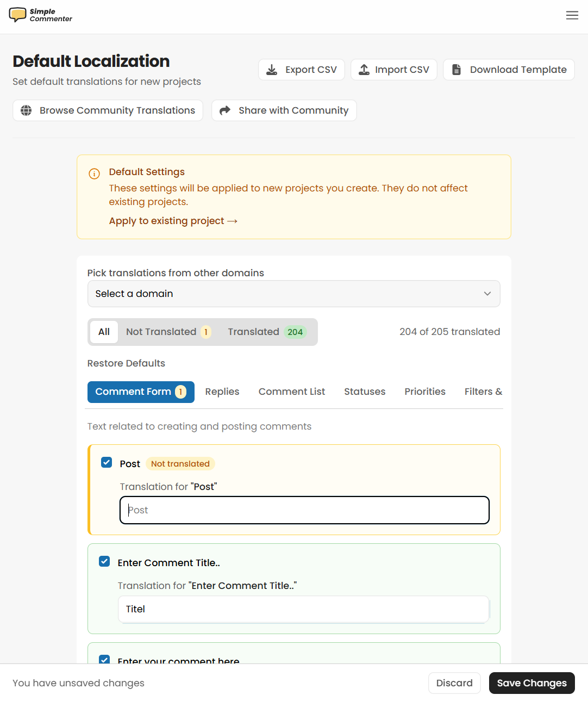Click the globe icon for community translations

coord(26,110)
